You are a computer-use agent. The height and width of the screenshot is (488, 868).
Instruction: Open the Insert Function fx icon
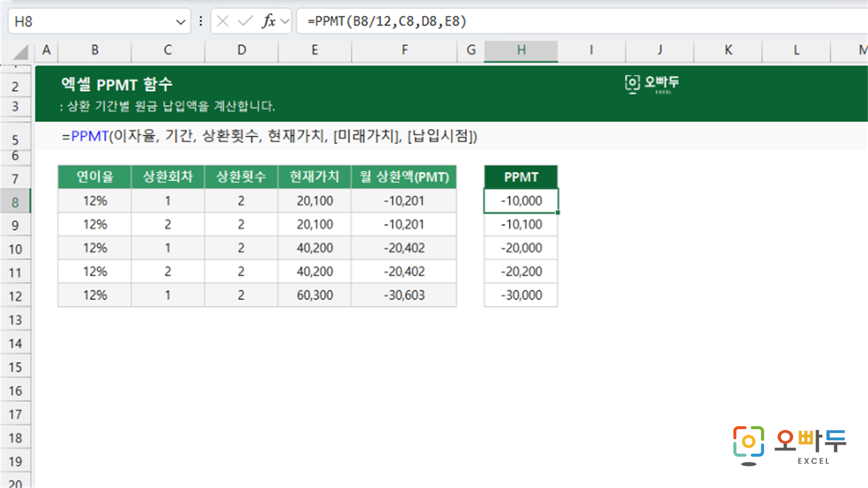click(x=269, y=21)
